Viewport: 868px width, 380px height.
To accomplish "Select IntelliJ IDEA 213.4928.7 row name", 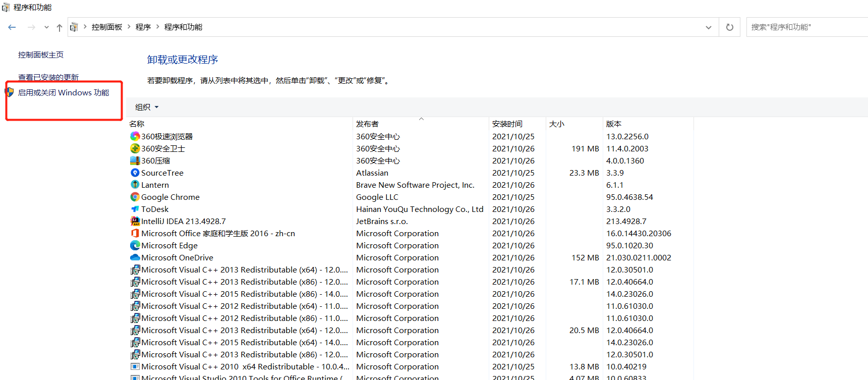I will click(184, 221).
